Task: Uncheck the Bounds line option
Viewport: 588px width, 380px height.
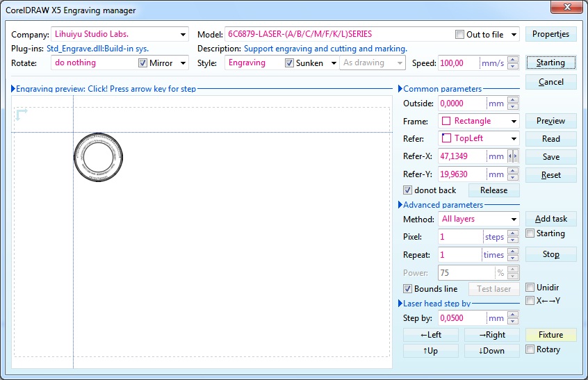Action: 408,289
